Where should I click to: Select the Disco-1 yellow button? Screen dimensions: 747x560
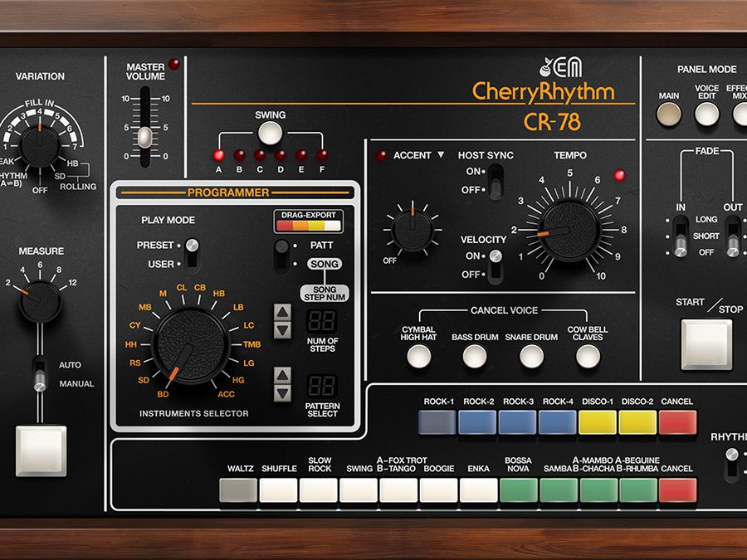[x=598, y=422]
